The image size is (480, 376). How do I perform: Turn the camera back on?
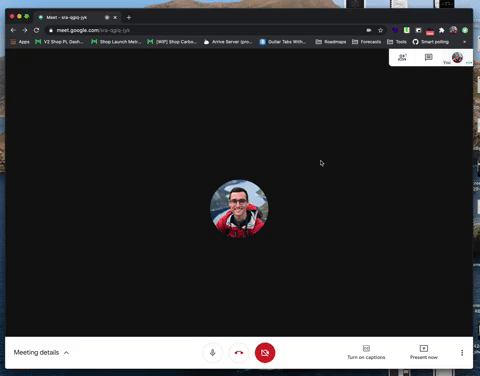coord(265,353)
